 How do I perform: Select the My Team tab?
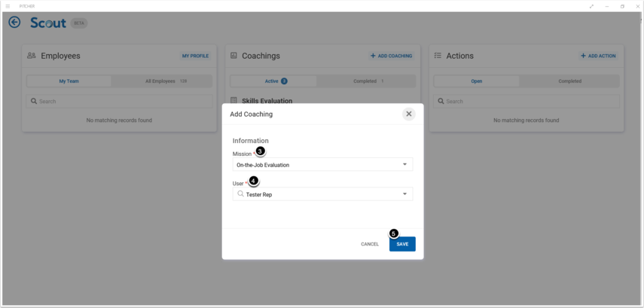(x=69, y=81)
